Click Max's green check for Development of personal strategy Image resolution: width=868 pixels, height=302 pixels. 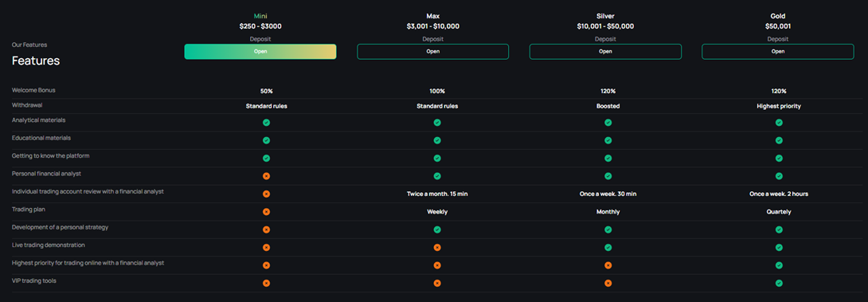[x=437, y=229]
